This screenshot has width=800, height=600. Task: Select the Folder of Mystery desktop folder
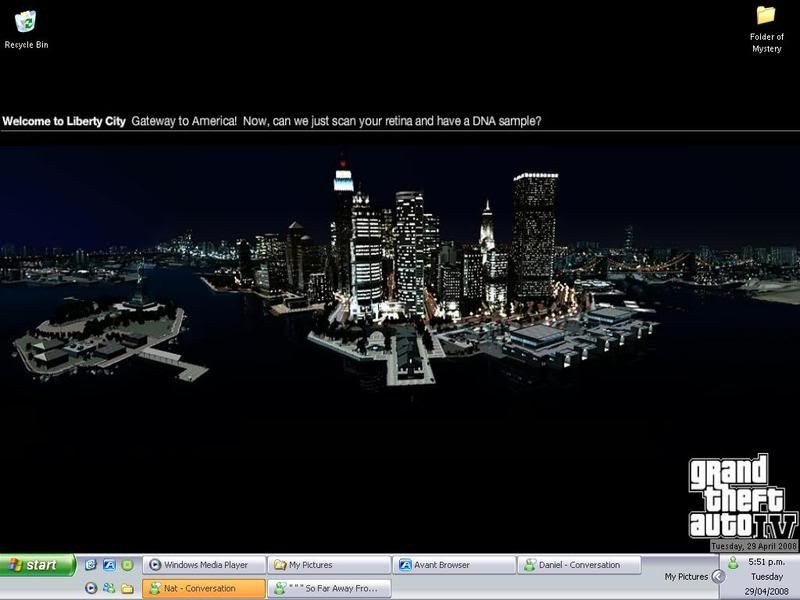point(766,30)
